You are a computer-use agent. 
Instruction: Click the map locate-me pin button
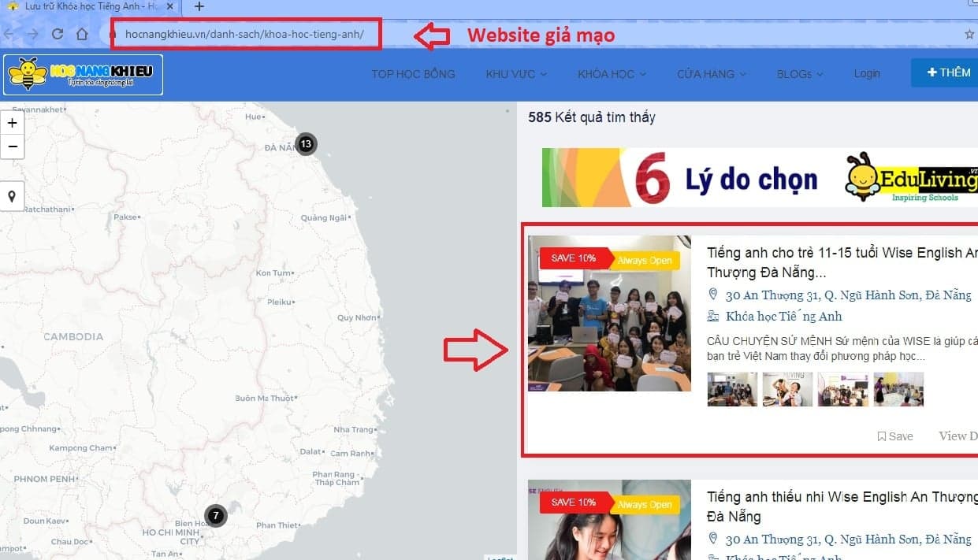tap(12, 197)
